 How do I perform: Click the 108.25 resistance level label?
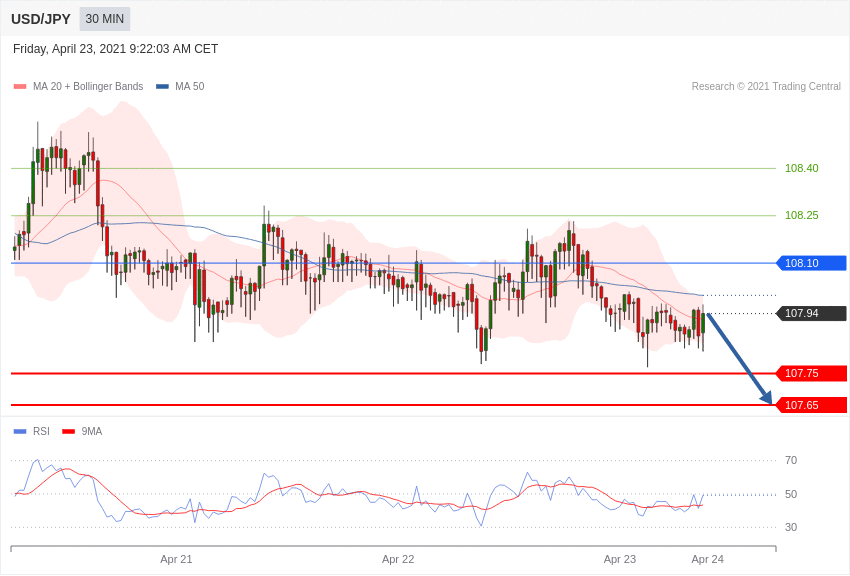click(x=802, y=215)
